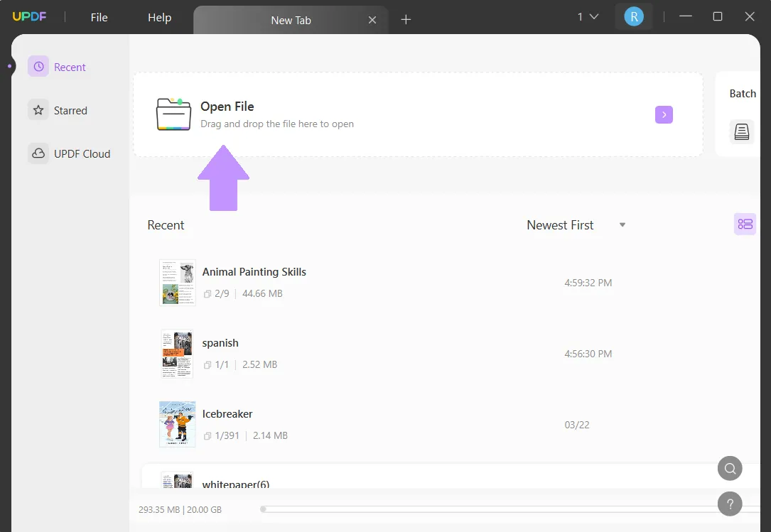Click the pages icon beside 1/391
The width and height of the screenshot is (771, 532).
coord(207,436)
